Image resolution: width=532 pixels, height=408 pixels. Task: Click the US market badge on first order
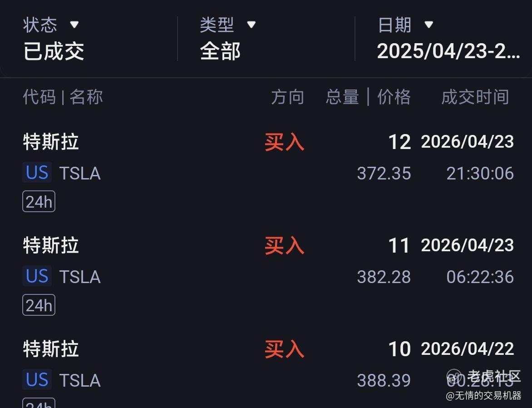pos(37,173)
